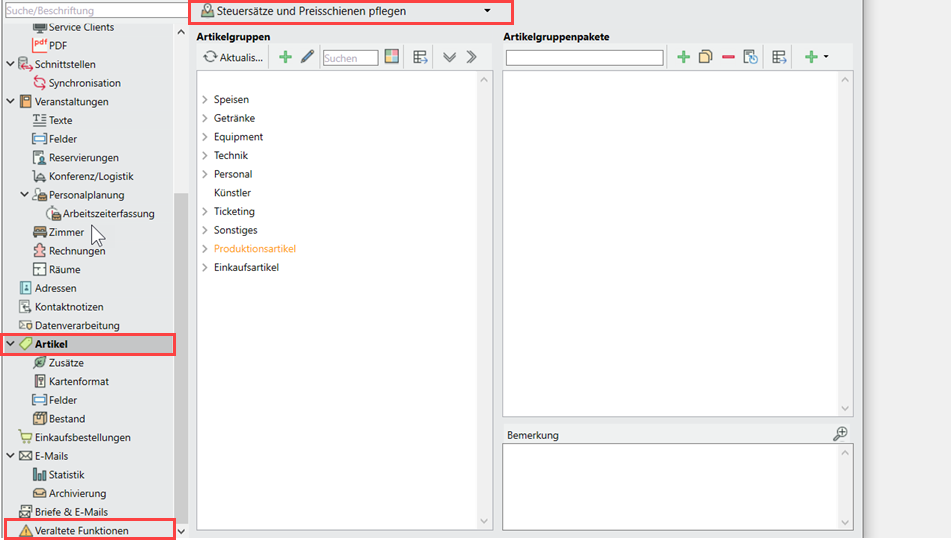Click the expand-all double chevron down icon

(449, 58)
